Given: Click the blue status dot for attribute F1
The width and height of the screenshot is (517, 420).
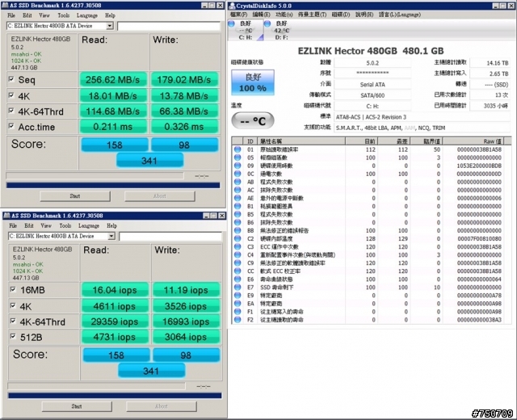Looking at the screenshot, I should click(x=237, y=312).
